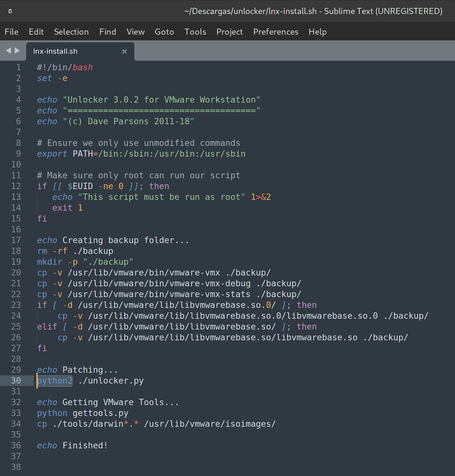Image resolution: width=455 pixels, height=476 pixels.
Task: Open the View menu
Action: tap(136, 32)
